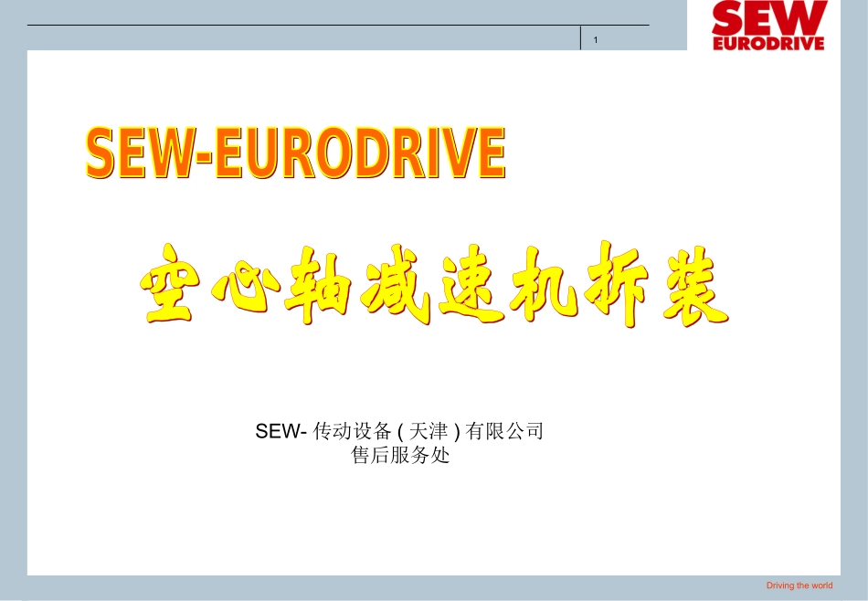
Task: Click the Driving the world footer text
Action: [x=799, y=585]
